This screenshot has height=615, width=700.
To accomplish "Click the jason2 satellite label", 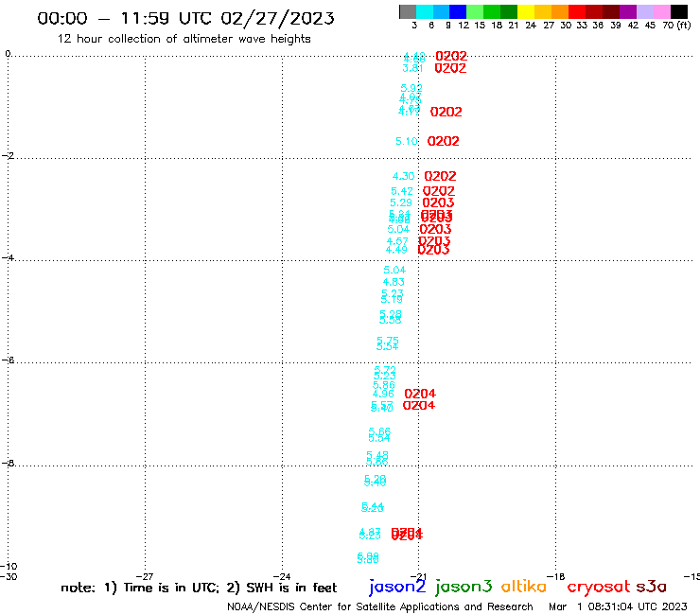I will [x=397, y=587].
